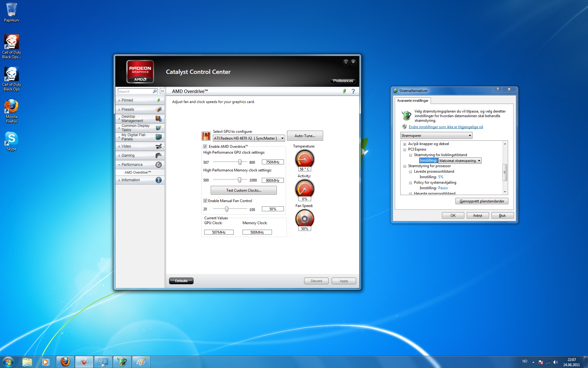
Task: Toggle Enable AMD Overdrive checkbox
Action: 205,147
